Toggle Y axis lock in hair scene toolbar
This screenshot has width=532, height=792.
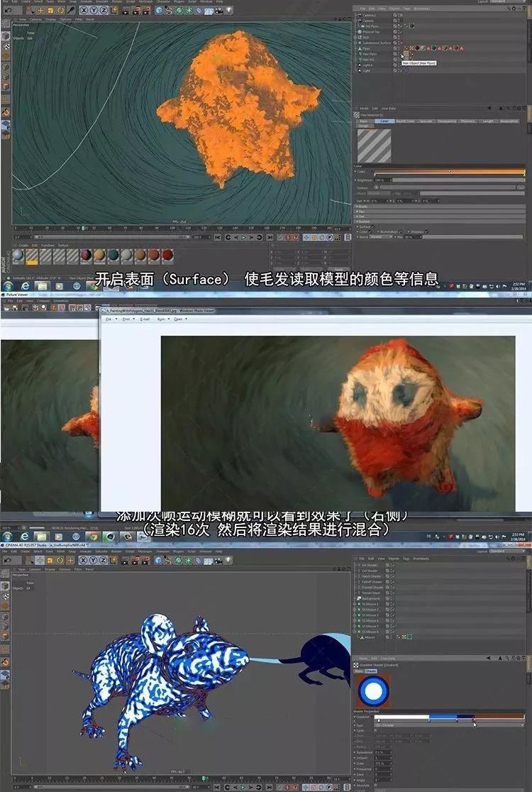click(94, 10)
